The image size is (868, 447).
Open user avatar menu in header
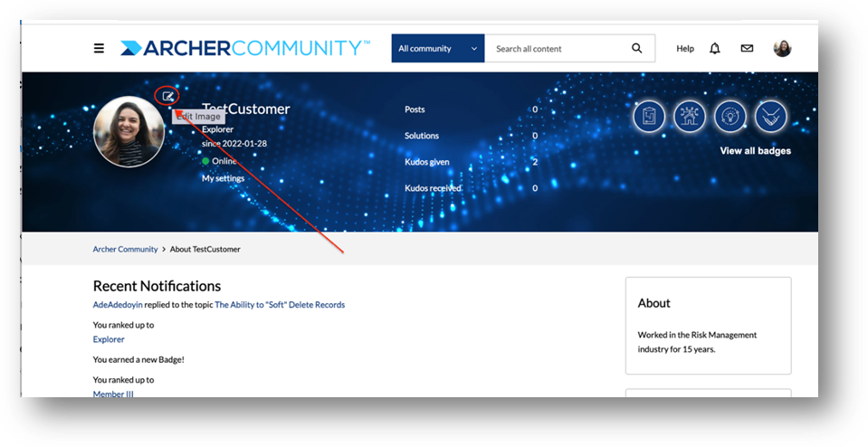[782, 49]
